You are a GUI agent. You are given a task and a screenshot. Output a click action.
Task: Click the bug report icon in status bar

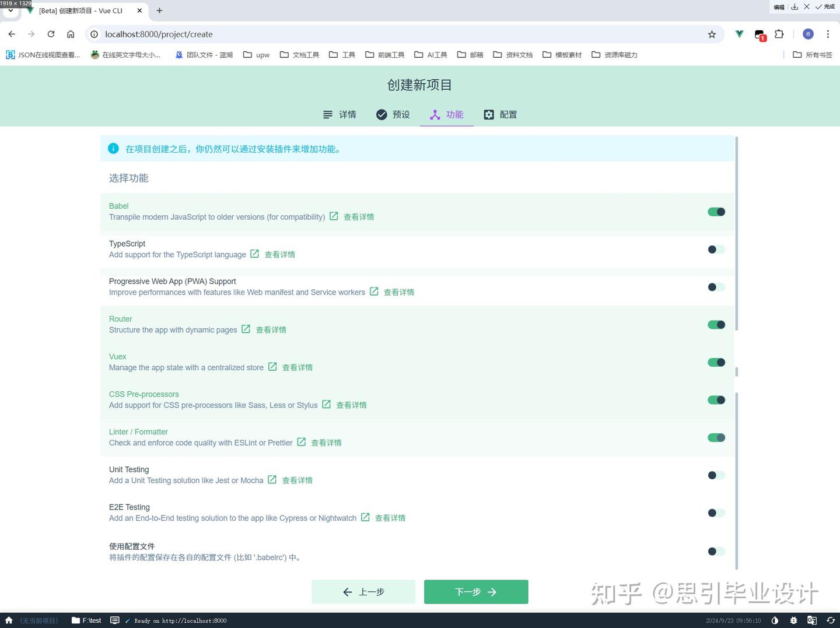point(793,620)
